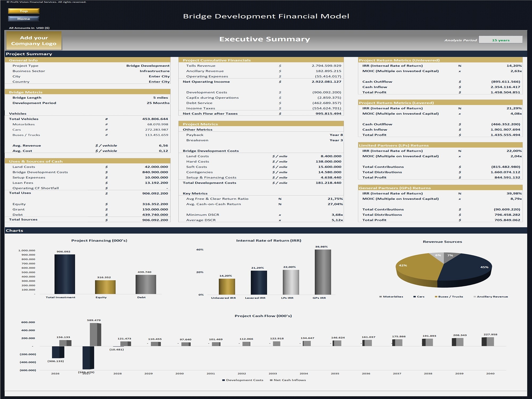Select the Motorbikes legend marker
This screenshot has width=532, height=399.
[x=381, y=297]
